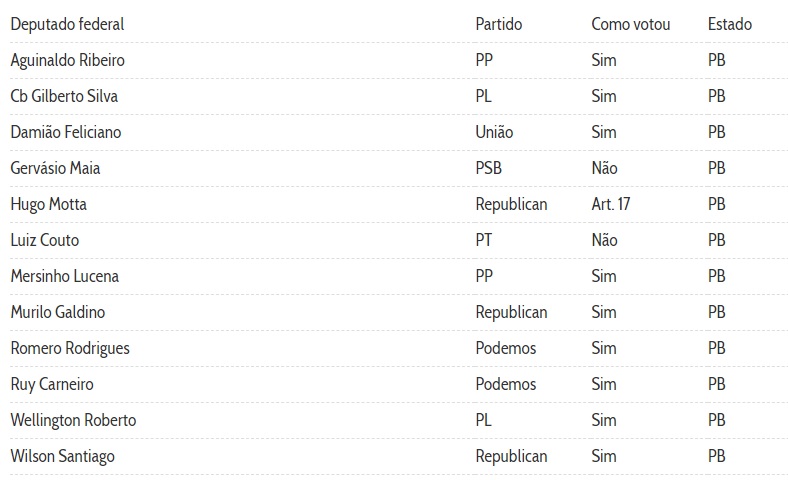The height and width of the screenshot is (480, 788).
Task: Select Wellington Roberto's name
Action: pos(73,420)
